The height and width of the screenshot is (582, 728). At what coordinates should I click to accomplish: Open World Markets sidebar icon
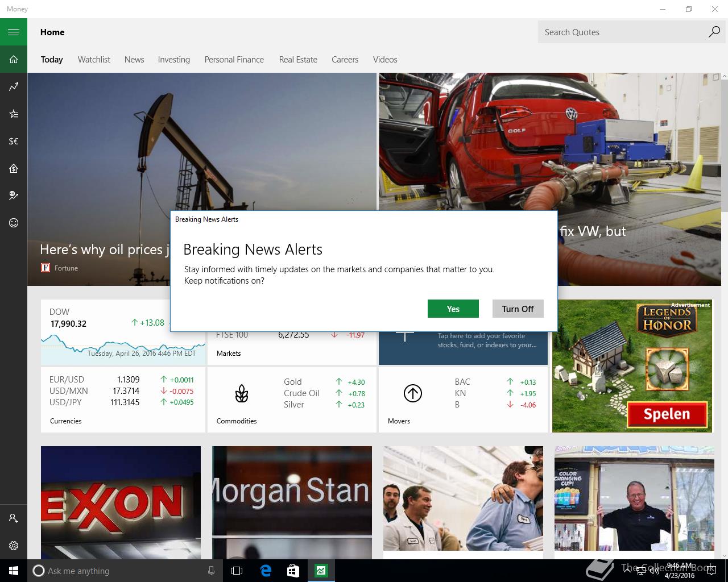click(x=14, y=196)
